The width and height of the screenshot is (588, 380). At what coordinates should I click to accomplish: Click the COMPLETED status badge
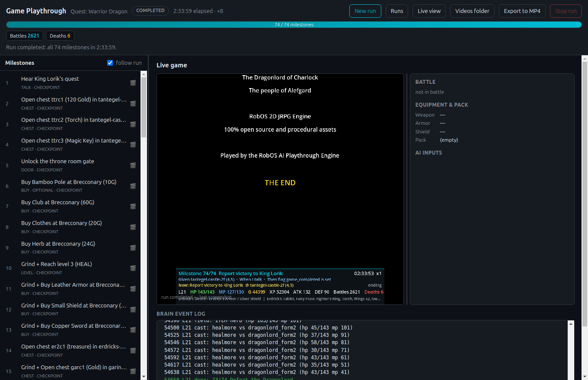click(150, 10)
